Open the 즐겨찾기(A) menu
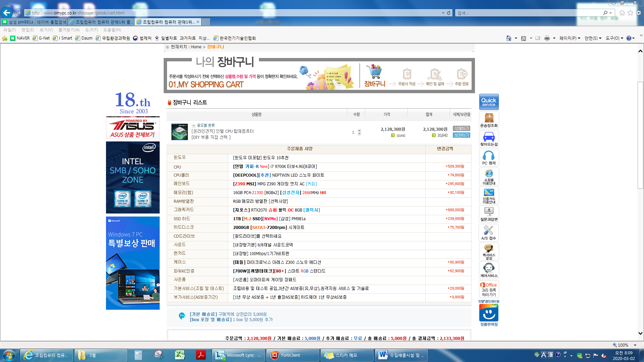644x362 pixels. coord(69,30)
